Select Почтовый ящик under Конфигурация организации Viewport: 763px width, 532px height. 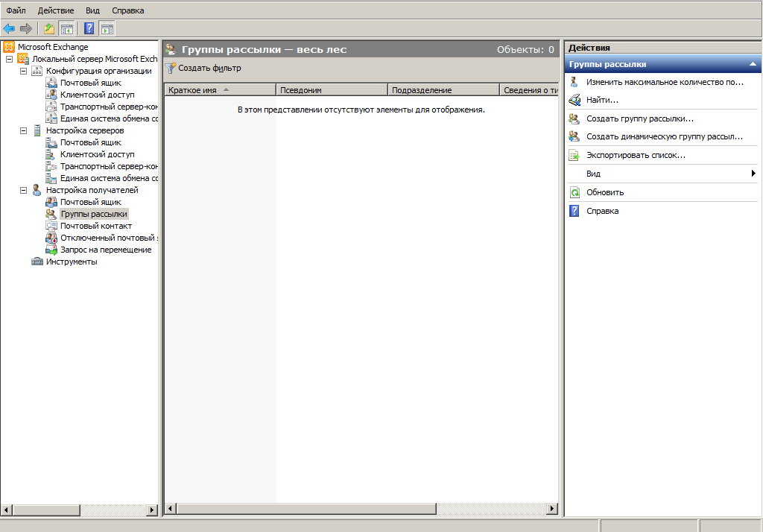coord(90,83)
